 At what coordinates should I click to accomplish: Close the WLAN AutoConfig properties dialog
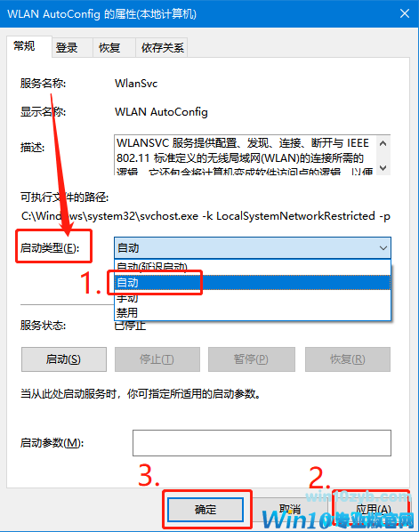coord(405,13)
